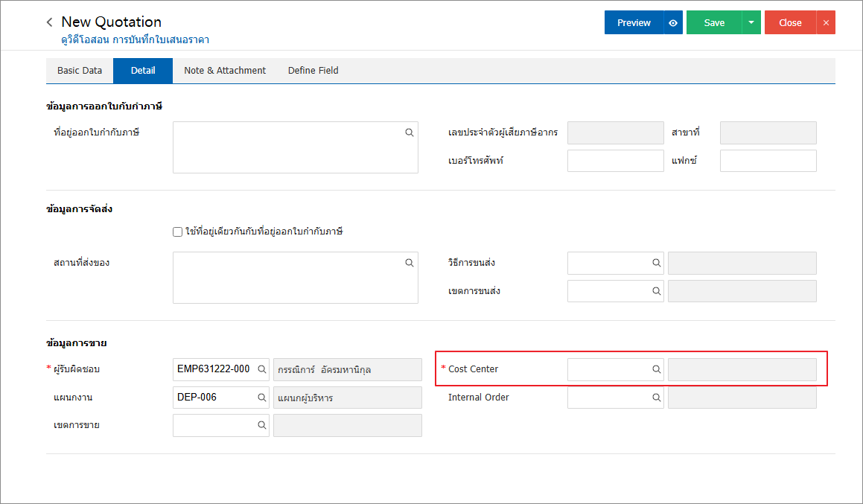Viewport: 863px width, 504px height.
Task: Enable same address as tax invoice checkbox
Action: 177,232
